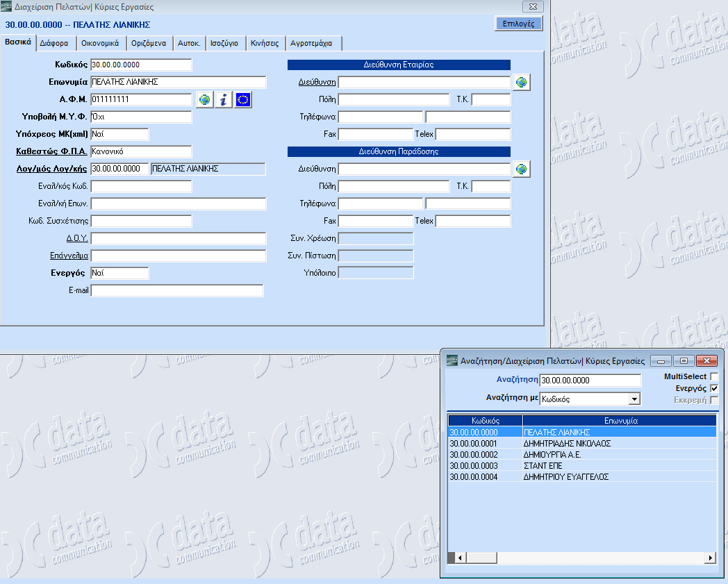The height and width of the screenshot is (584, 728).
Task: Uncheck the Ενεργός checkbox in search window
Action: pyautogui.click(x=714, y=388)
